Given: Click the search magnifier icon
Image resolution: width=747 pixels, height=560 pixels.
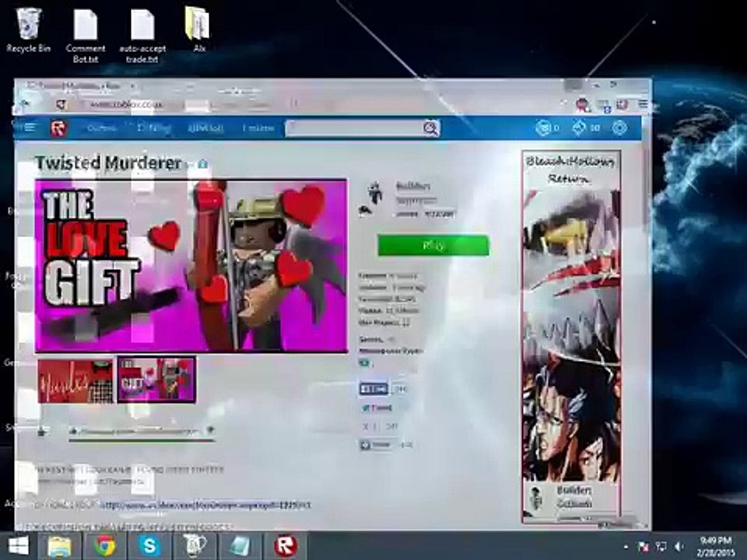Looking at the screenshot, I should (x=430, y=128).
